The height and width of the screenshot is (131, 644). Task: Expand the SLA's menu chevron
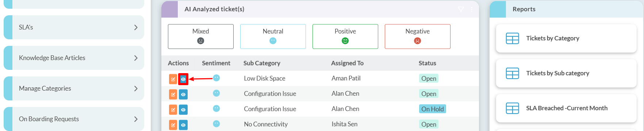136,27
